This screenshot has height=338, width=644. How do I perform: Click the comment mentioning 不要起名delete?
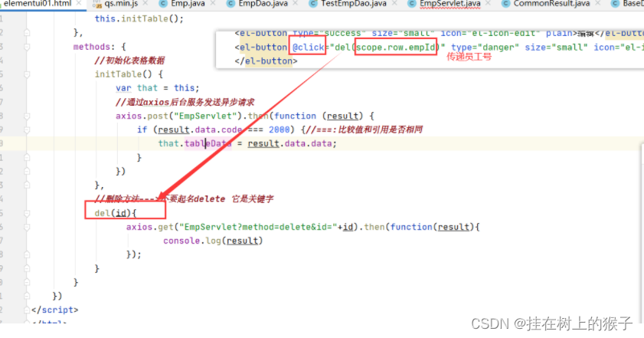(x=184, y=199)
